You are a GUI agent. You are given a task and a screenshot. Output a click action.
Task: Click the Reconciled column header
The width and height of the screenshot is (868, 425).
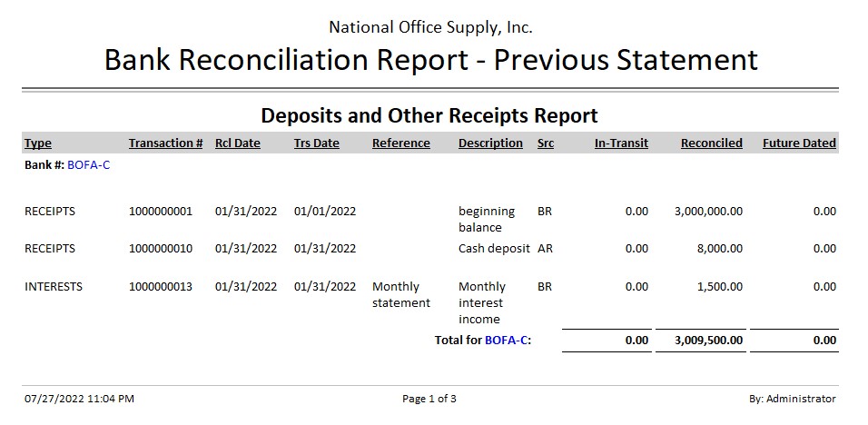coord(711,143)
